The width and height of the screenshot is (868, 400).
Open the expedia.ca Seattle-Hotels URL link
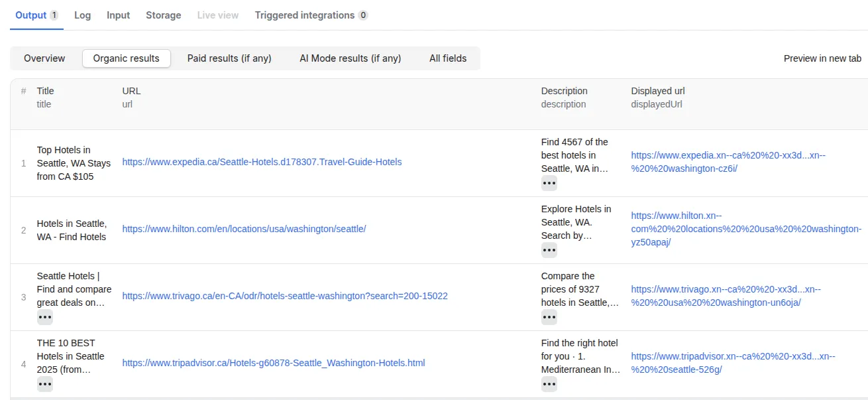262,162
